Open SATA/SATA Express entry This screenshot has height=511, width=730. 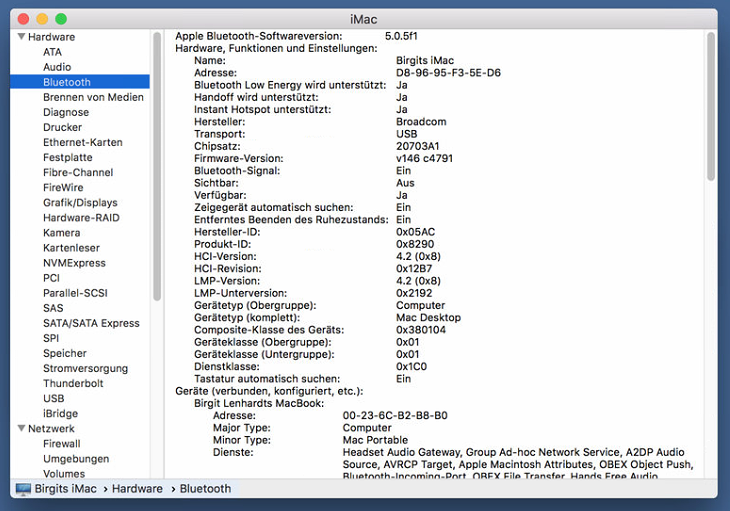tap(91, 323)
